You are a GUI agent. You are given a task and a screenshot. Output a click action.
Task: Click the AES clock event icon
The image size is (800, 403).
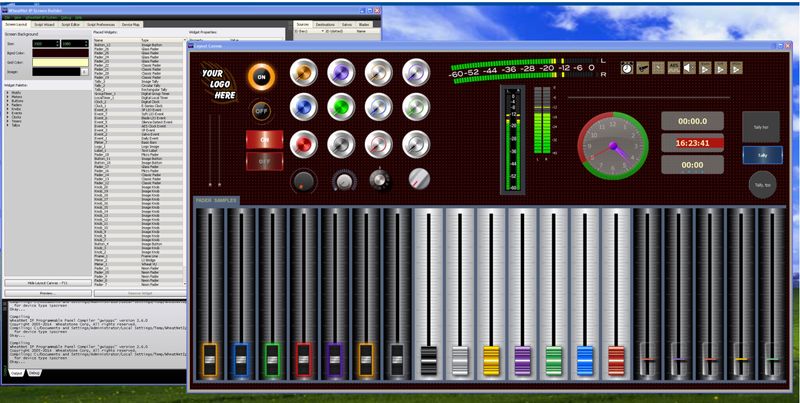pyautogui.click(x=673, y=67)
